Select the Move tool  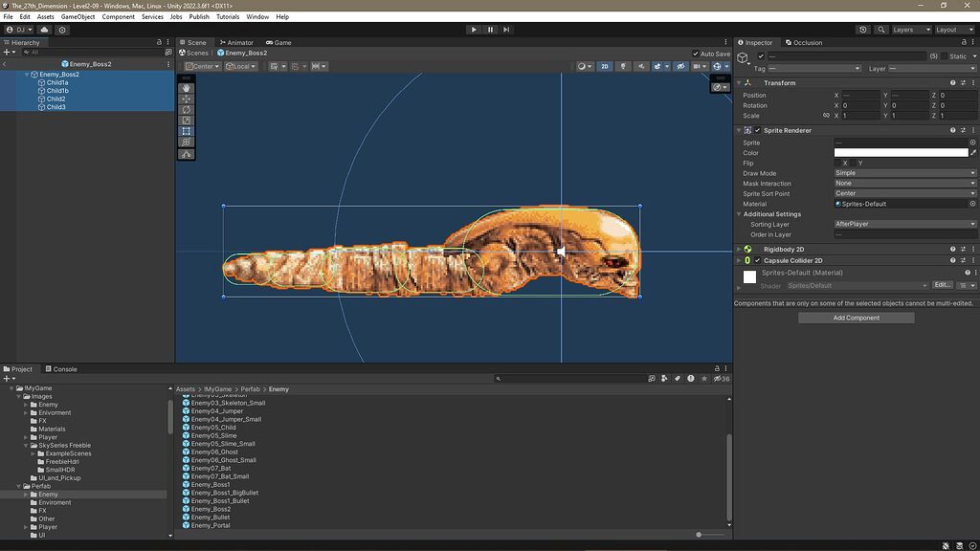pyautogui.click(x=186, y=99)
